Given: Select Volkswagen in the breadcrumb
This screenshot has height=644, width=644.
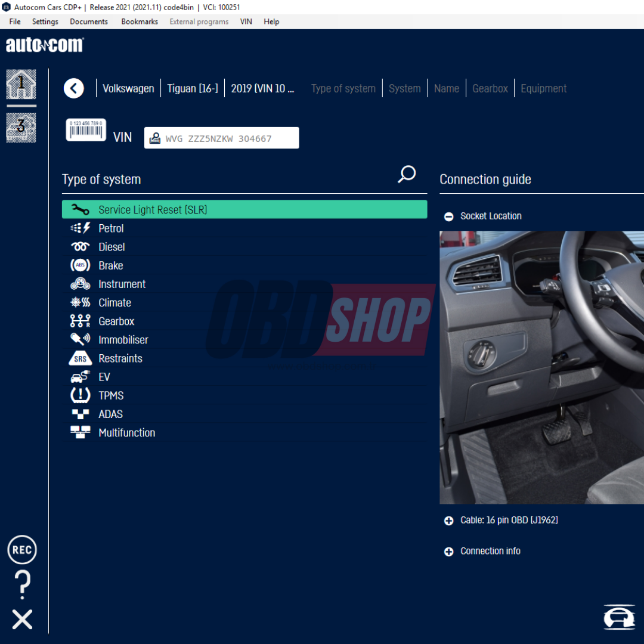Looking at the screenshot, I should point(128,88).
